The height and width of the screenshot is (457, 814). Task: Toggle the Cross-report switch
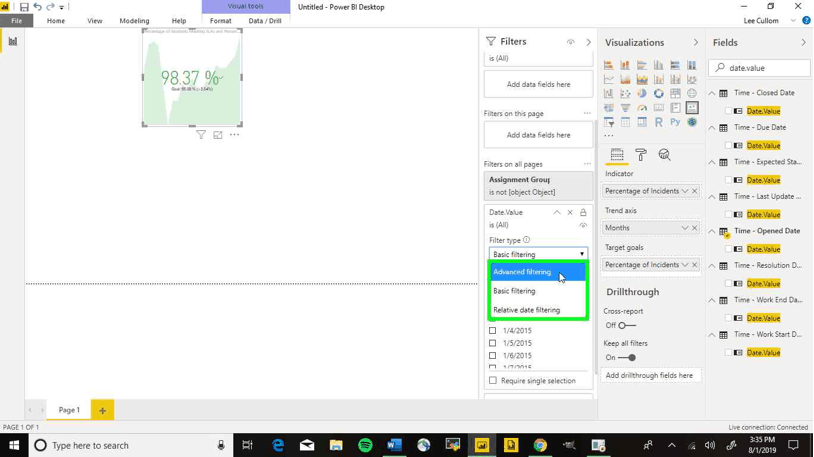click(627, 326)
